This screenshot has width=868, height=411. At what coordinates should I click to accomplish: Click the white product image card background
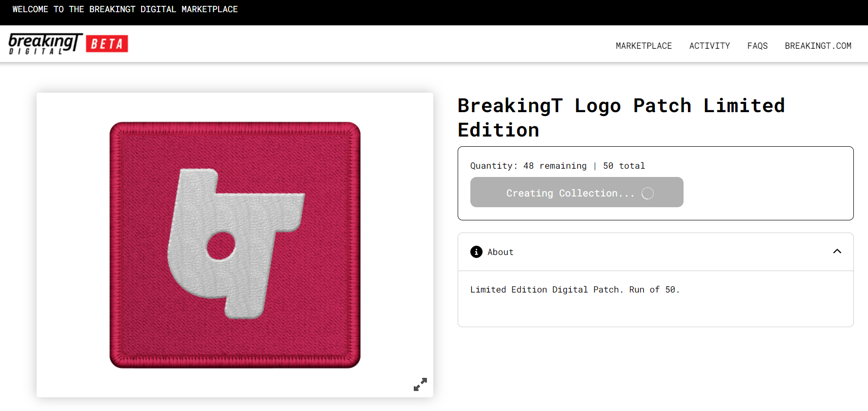point(73,244)
